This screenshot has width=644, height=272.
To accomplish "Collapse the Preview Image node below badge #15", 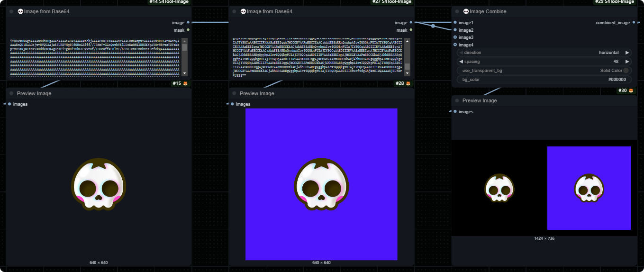I will [x=11, y=94].
